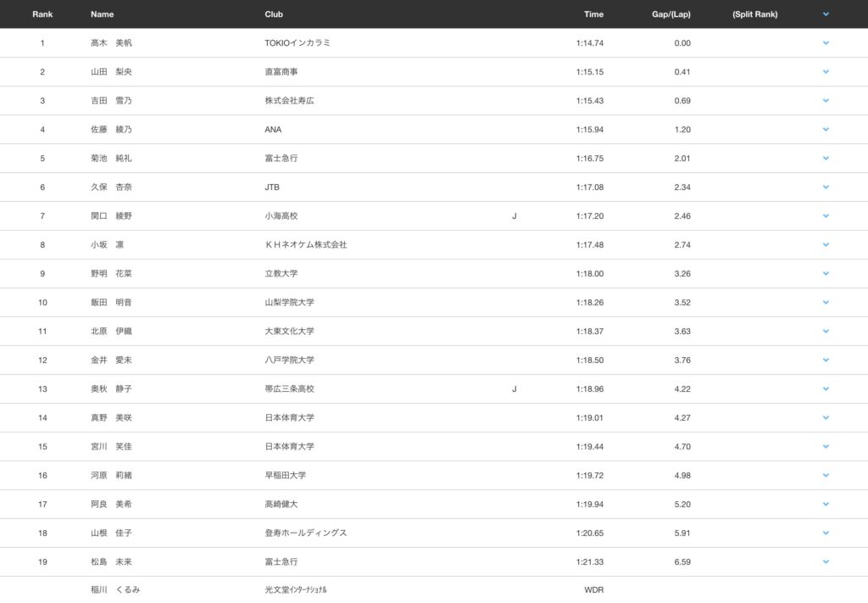Click the Time column header

593,14
